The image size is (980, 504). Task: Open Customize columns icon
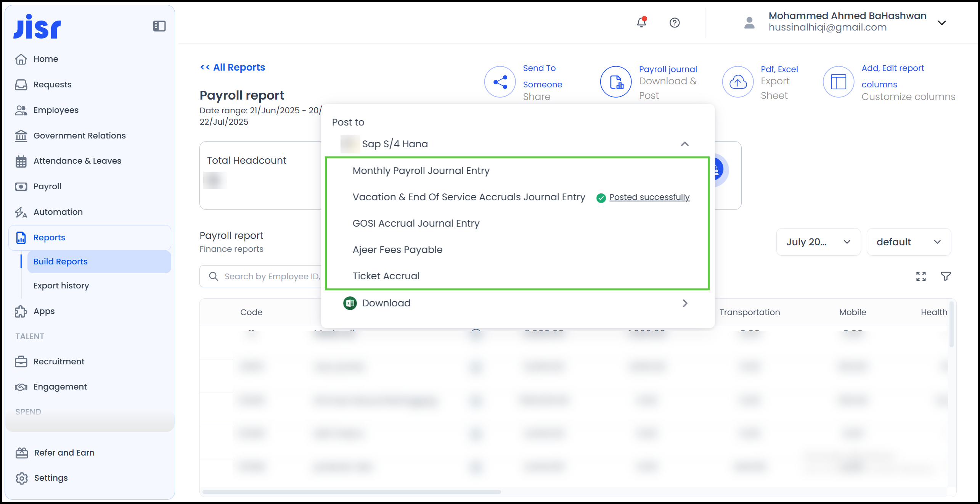838,82
